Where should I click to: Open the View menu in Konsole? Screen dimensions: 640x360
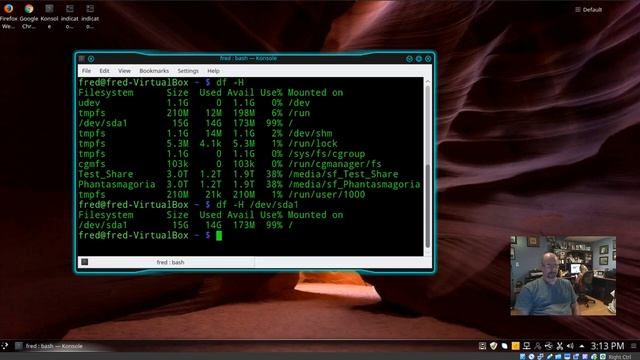coord(124,71)
